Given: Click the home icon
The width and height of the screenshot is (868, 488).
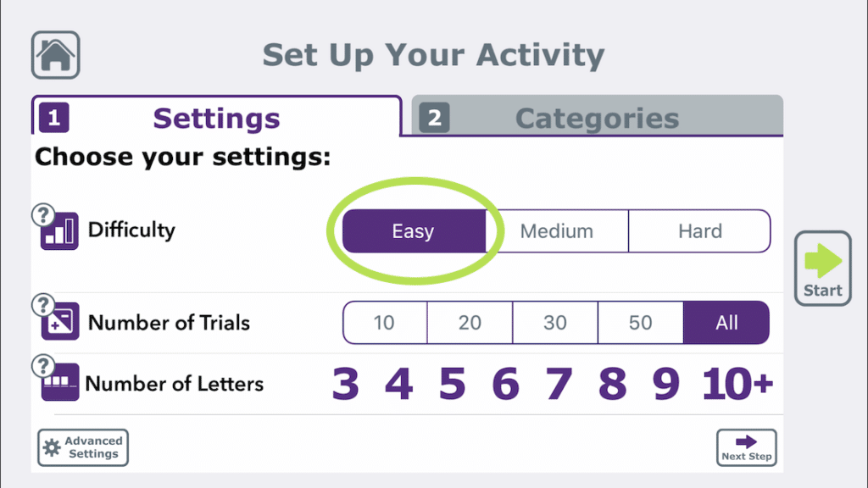Looking at the screenshot, I should [54, 54].
